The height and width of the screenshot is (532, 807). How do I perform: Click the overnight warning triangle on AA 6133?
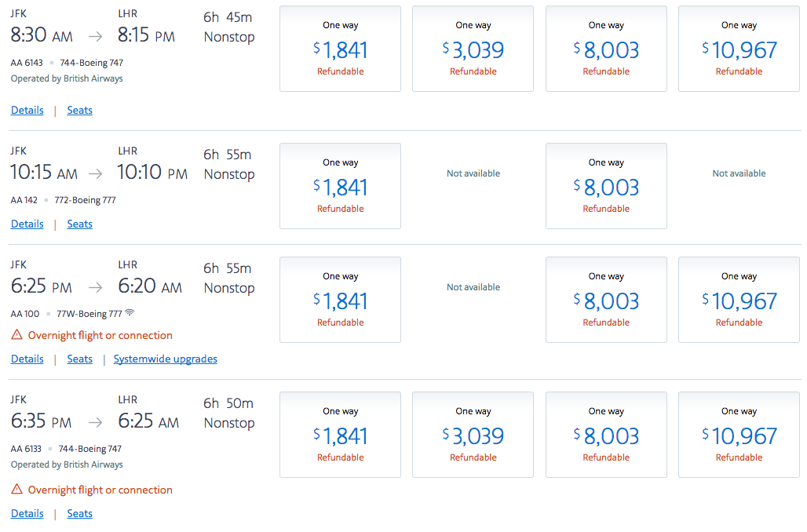(17, 490)
